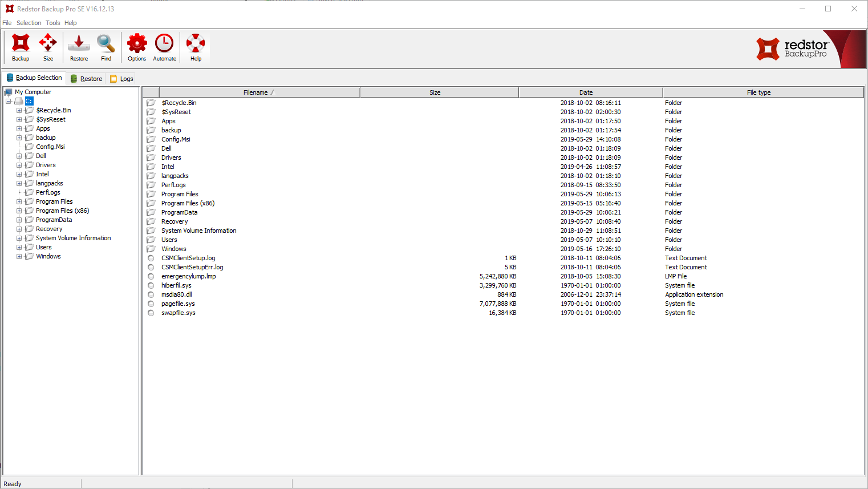The image size is (868, 489).
Task: Click the Apps folder icon in file list
Action: pyautogui.click(x=151, y=121)
